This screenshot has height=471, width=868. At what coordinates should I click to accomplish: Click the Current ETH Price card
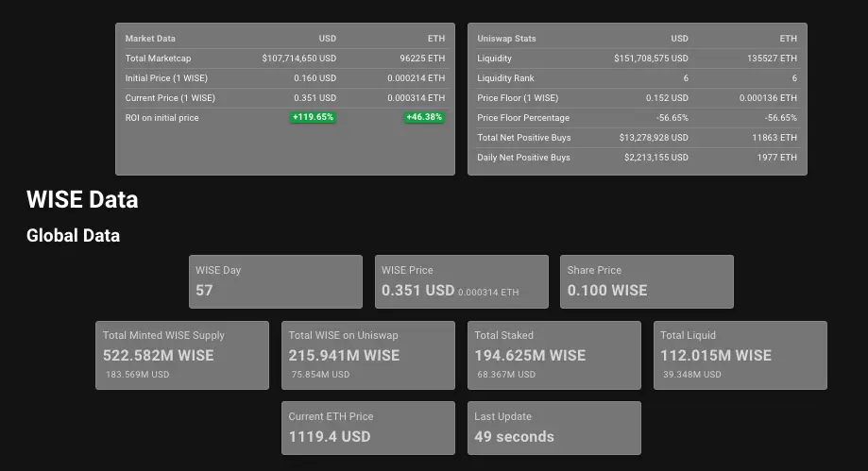(x=368, y=428)
